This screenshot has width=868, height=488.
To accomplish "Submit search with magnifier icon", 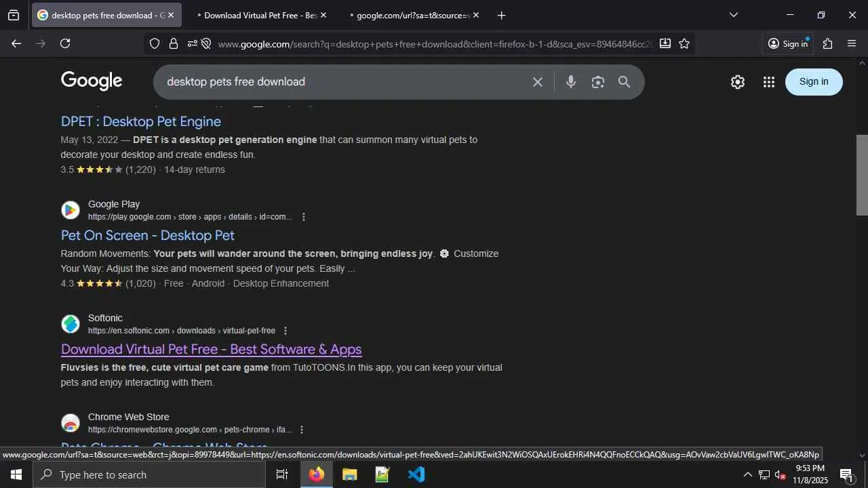I will (625, 82).
